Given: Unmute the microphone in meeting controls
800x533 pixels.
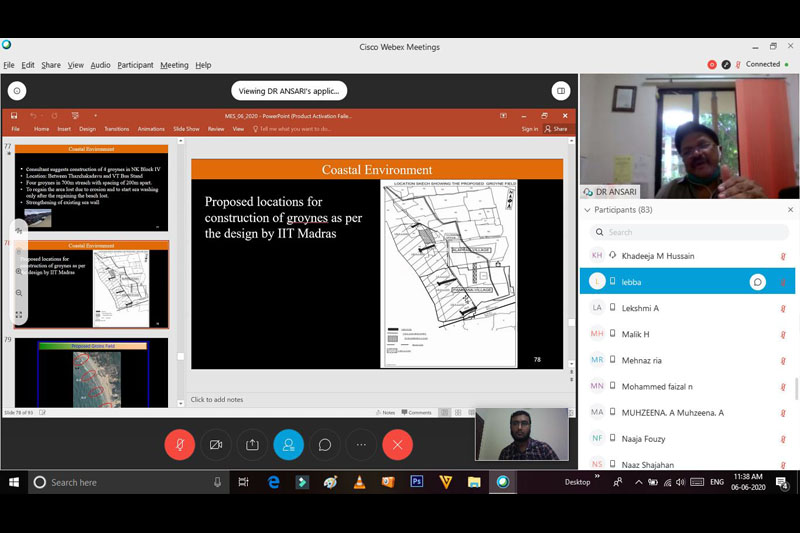Looking at the screenshot, I should click(179, 445).
